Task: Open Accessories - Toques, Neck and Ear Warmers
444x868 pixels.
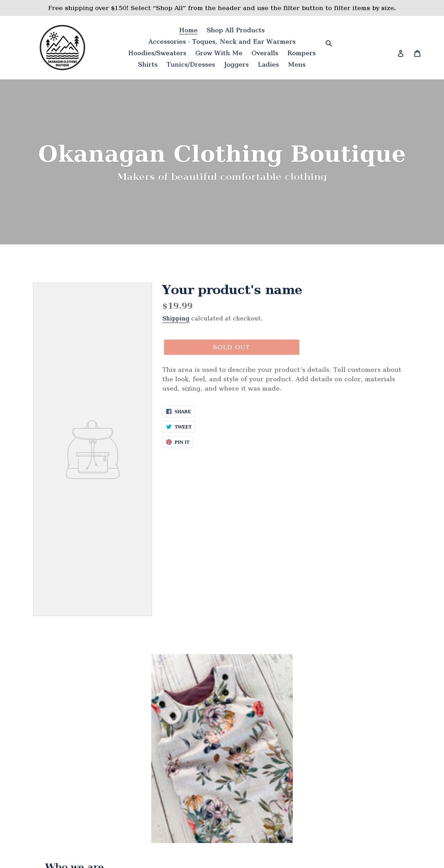Action: tap(222, 42)
